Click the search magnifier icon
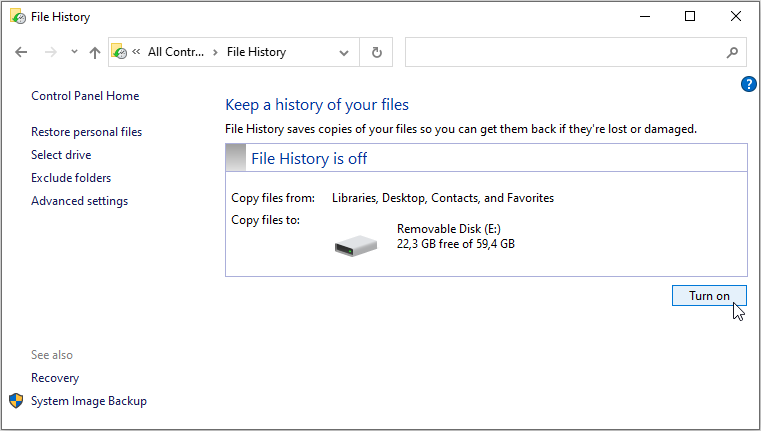Viewport: 761px width, 431px height. [732, 52]
